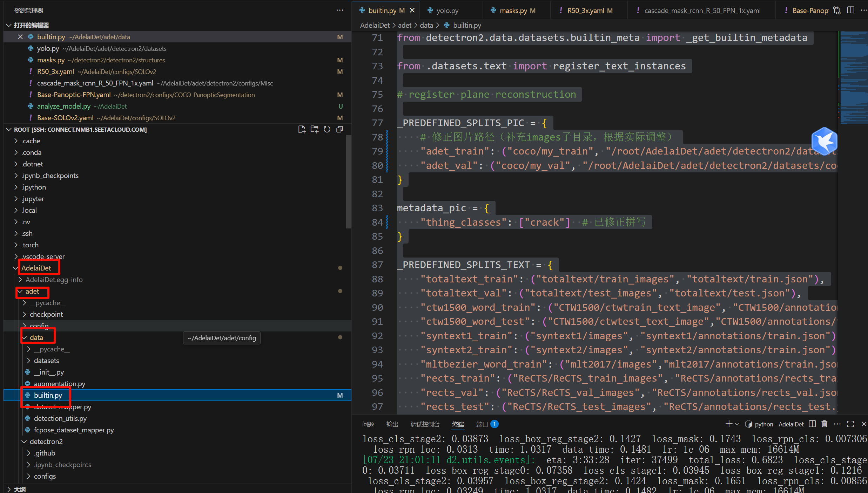Click the floating blue bird assistant icon

(825, 142)
